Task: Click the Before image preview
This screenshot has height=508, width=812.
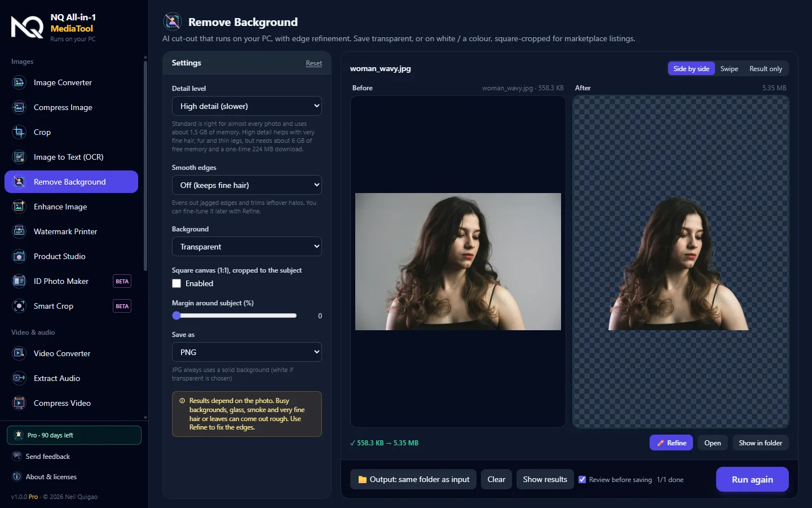Action: [458, 261]
